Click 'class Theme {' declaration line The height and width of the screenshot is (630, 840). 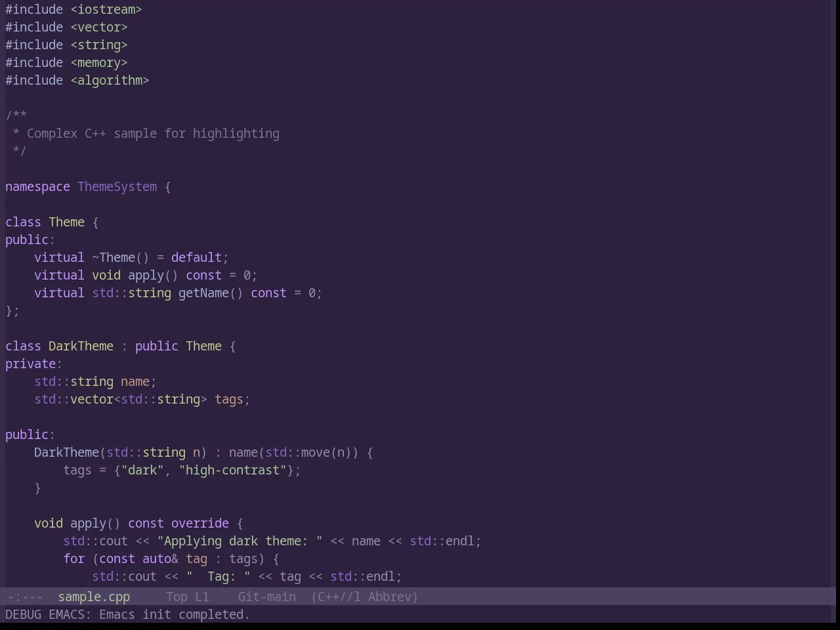pyautogui.click(x=52, y=222)
